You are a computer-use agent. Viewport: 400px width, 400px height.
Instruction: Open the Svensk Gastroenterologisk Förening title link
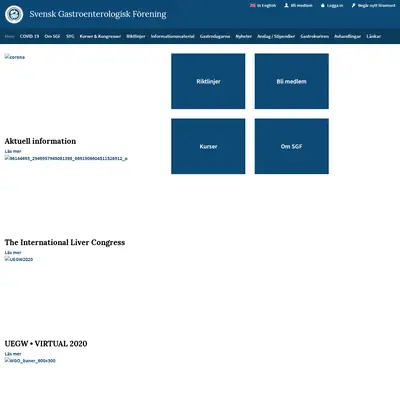(x=98, y=14)
